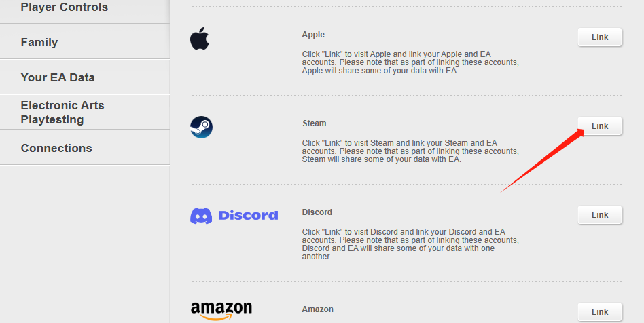Link your Apple account
644x323 pixels.
tap(600, 37)
